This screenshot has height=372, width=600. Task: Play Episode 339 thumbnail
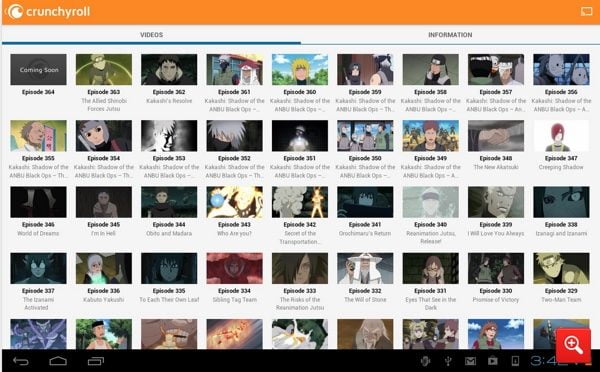point(496,202)
